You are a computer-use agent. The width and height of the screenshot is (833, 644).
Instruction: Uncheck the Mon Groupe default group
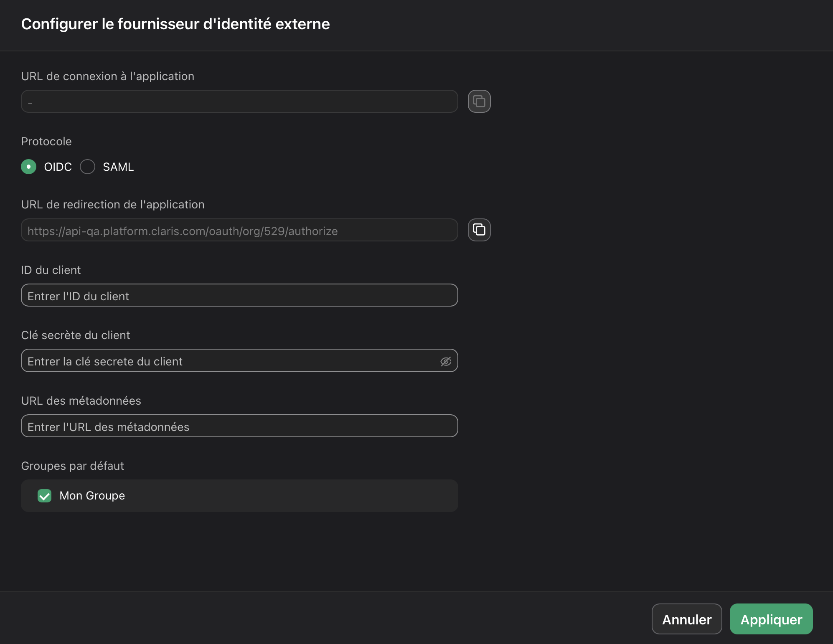click(x=44, y=496)
